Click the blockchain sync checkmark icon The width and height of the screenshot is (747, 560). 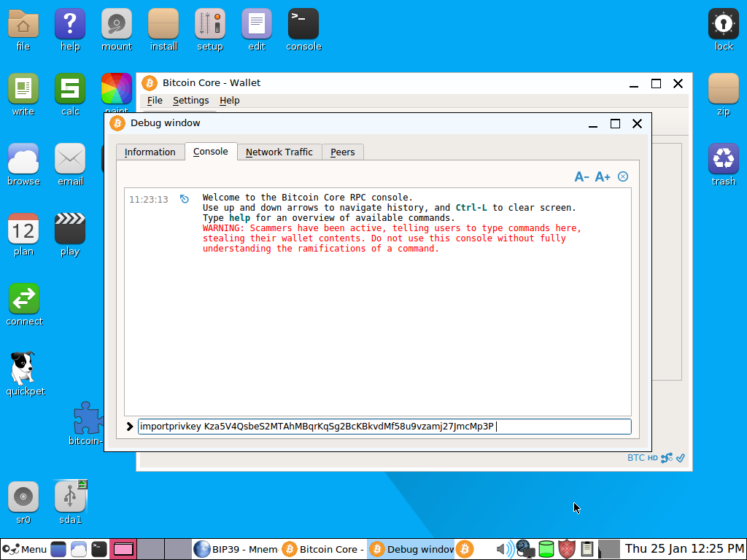pos(681,458)
